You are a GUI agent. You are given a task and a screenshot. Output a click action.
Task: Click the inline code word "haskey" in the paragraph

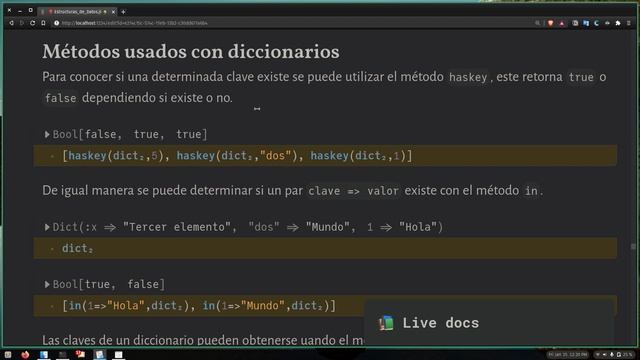pos(468,77)
